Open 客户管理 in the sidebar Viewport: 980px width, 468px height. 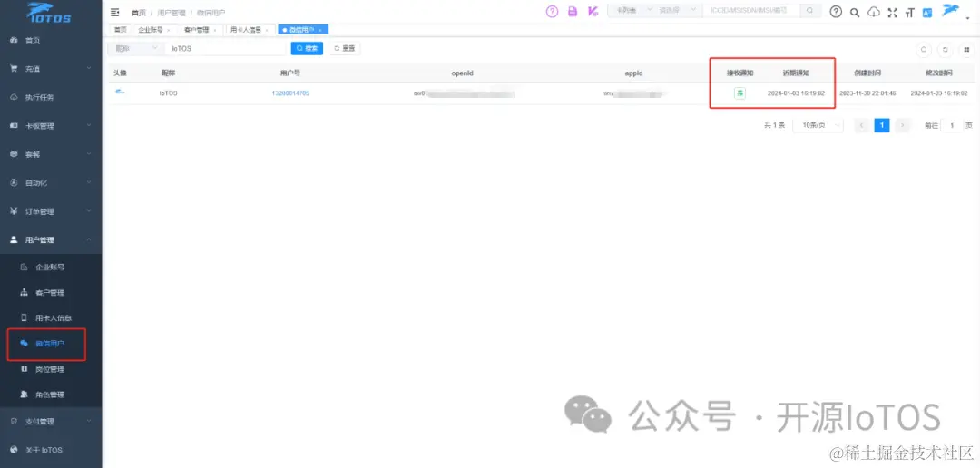click(51, 292)
